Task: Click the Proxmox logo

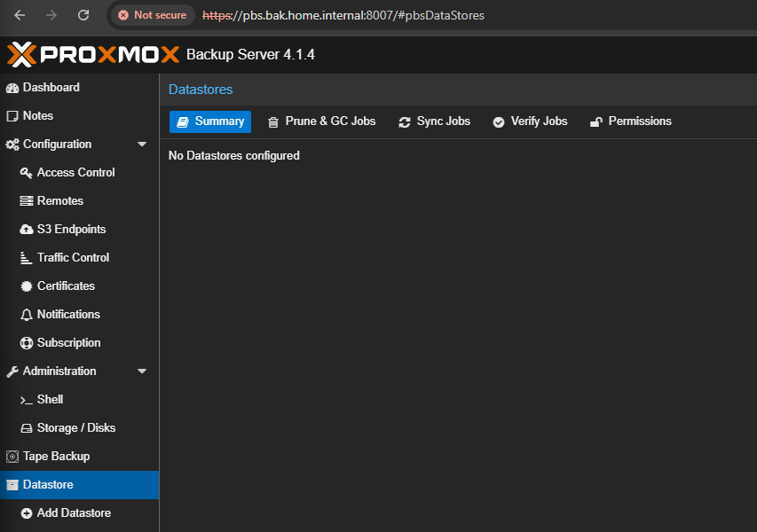Action: 93,54
